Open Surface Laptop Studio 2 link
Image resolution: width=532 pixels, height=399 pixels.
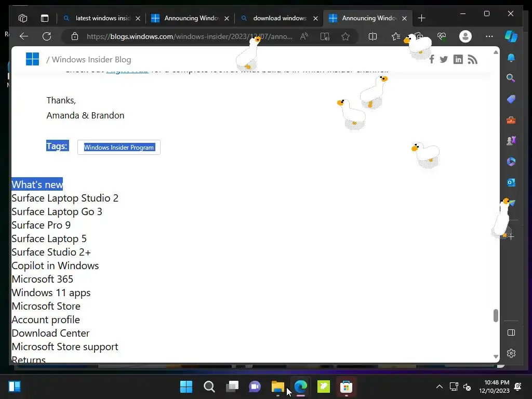(x=65, y=198)
